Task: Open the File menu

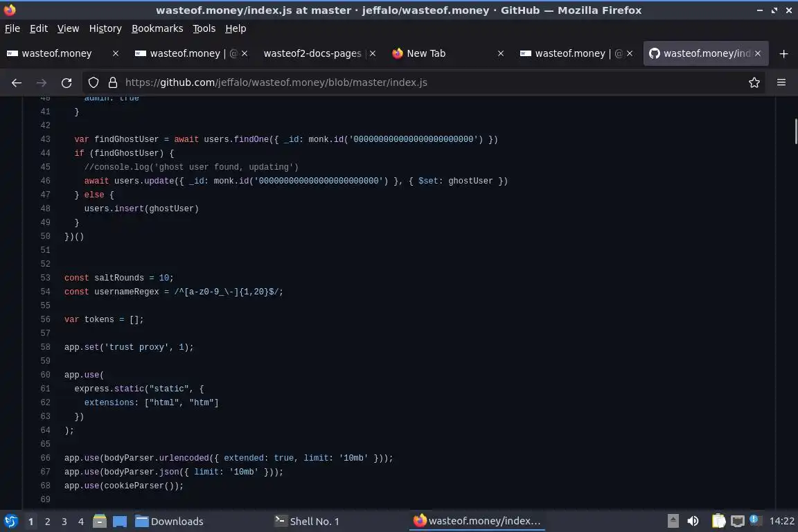Action: 12,28
